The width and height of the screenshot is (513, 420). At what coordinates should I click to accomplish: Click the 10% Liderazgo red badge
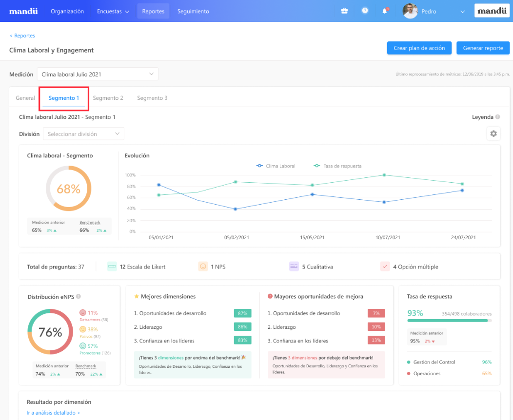point(376,326)
